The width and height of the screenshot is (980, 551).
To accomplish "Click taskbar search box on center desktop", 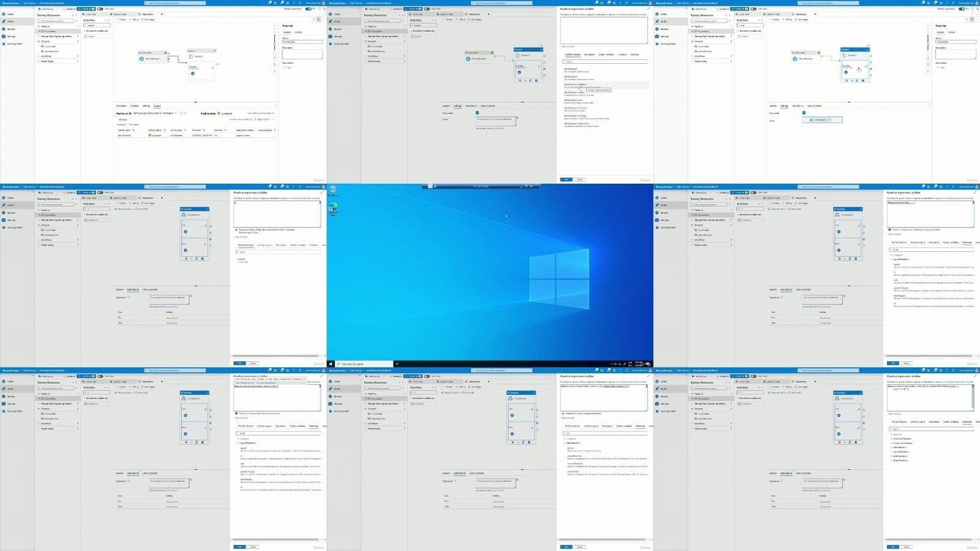I will [364, 363].
